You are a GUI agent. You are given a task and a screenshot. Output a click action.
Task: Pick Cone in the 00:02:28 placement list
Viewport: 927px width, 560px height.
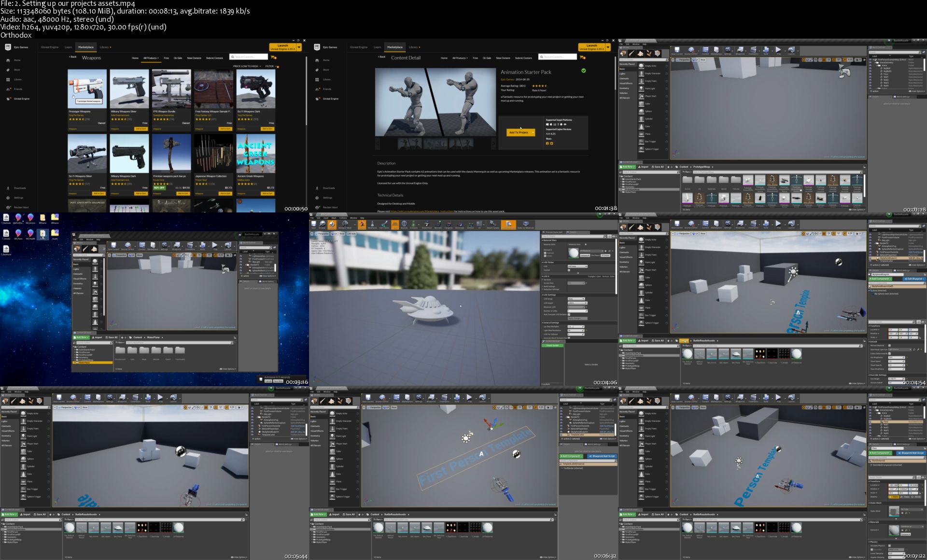(x=652, y=126)
